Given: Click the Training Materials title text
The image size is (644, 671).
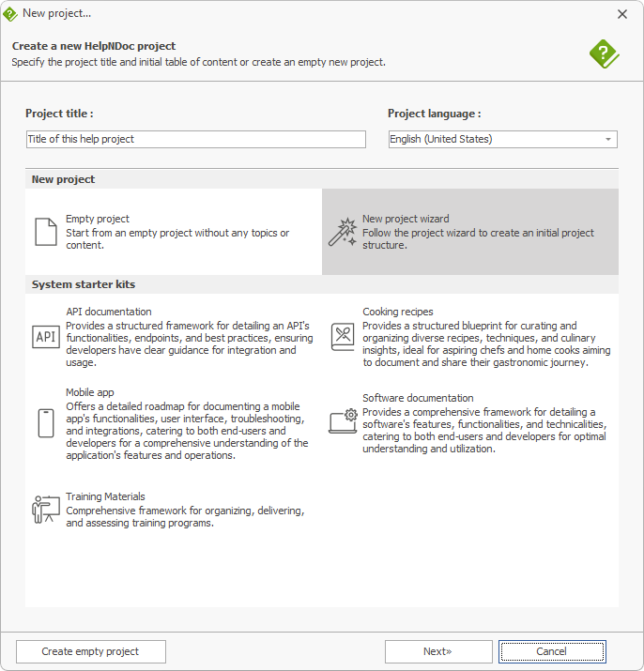Looking at the screenshot, I should click(105, 496).
